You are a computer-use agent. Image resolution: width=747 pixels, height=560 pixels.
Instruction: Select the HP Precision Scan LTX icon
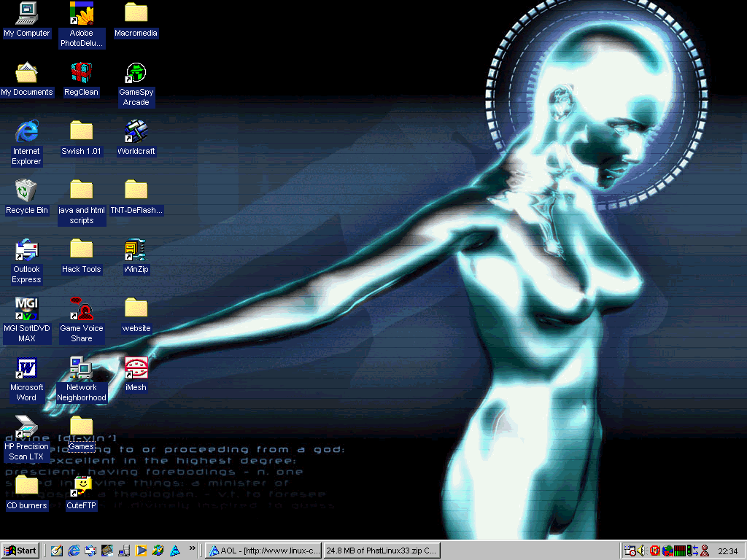(x=26, y=427)
